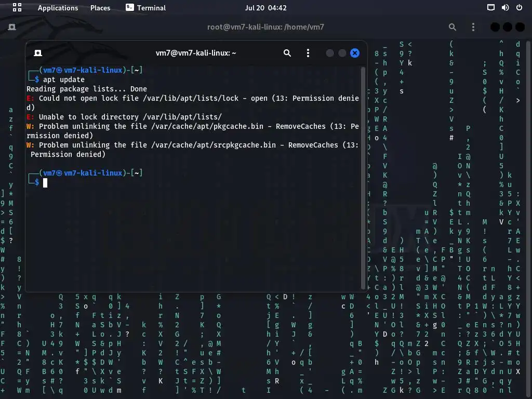This screenshot has width=532, height=399.
Task: Open search in vm7 terminal window
Action: click(287, 53)
